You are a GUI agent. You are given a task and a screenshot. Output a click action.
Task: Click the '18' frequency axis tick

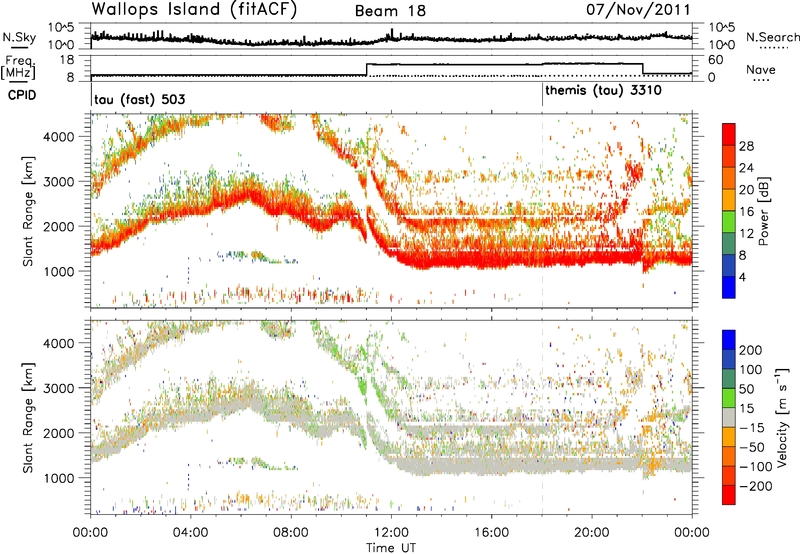[x=67, y=60]
